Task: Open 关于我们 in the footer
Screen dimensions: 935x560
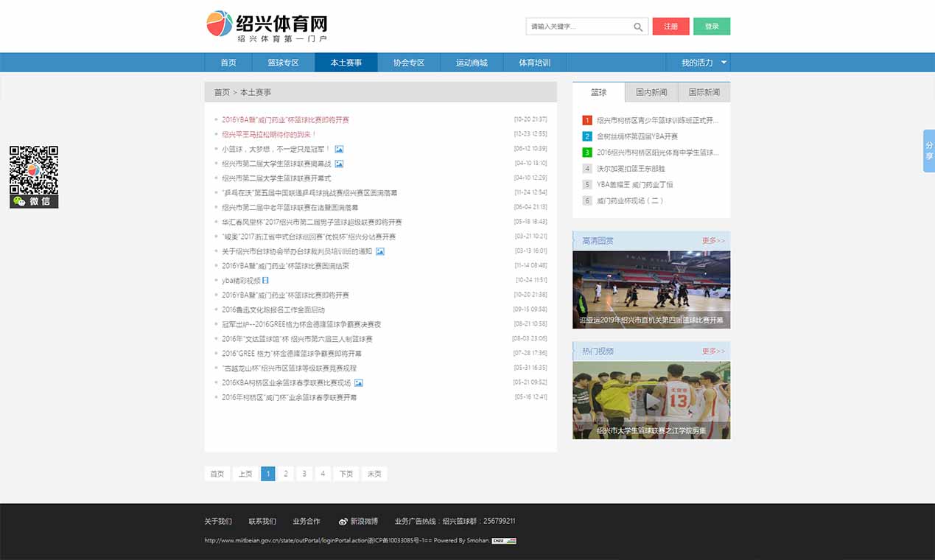Action: [x=218, y=522]
